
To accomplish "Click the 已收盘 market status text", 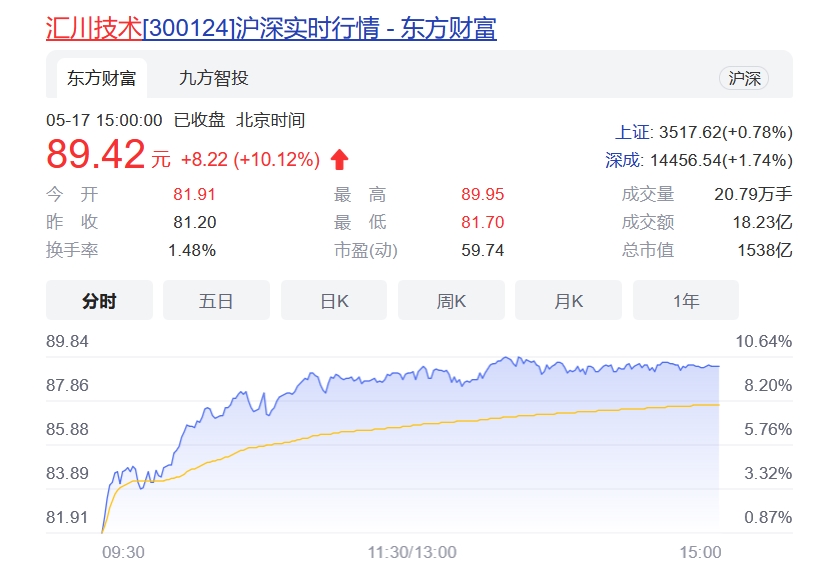I will coord(199,121).
